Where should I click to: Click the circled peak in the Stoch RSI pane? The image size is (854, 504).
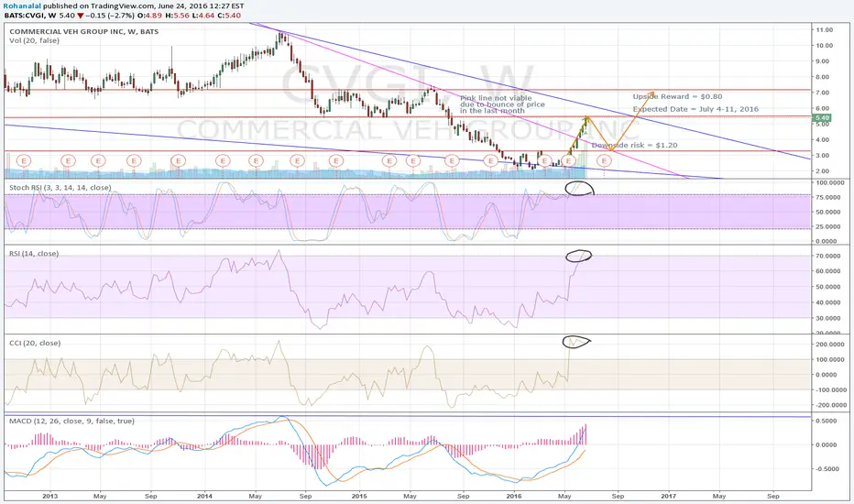[579, 189]
